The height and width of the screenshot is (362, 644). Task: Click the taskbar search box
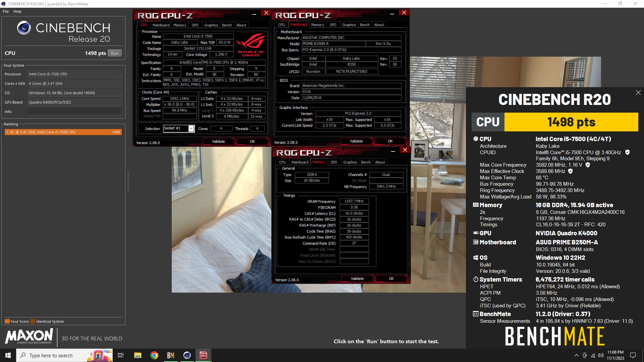pos(64,355)
